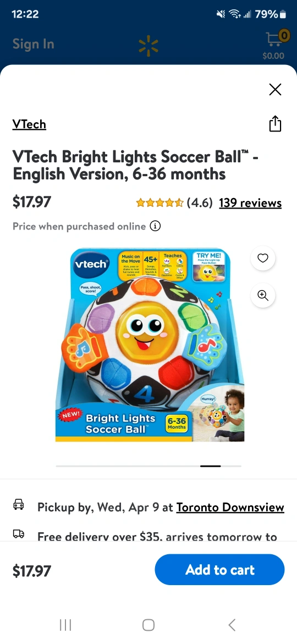Viewport: 297px width, 644px height.
Task: Tap the share icon next to VTech
Action: point(275,124)
